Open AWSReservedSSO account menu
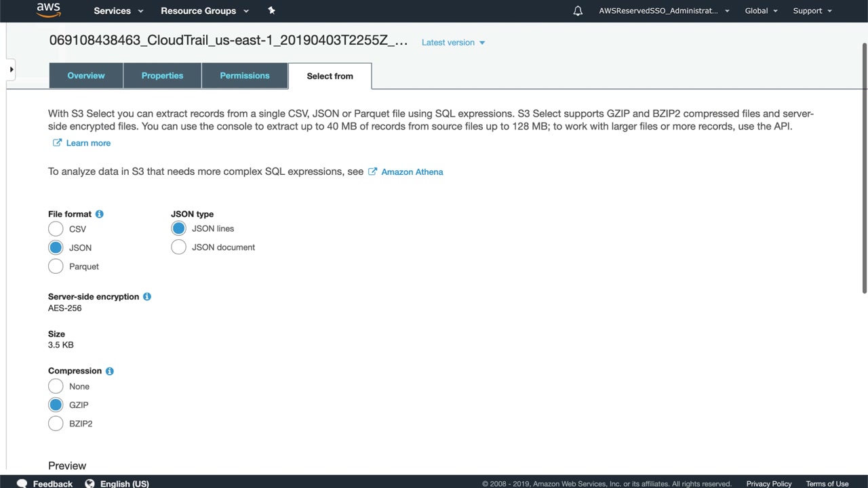The image size is (868, 488). coord(664,11)
